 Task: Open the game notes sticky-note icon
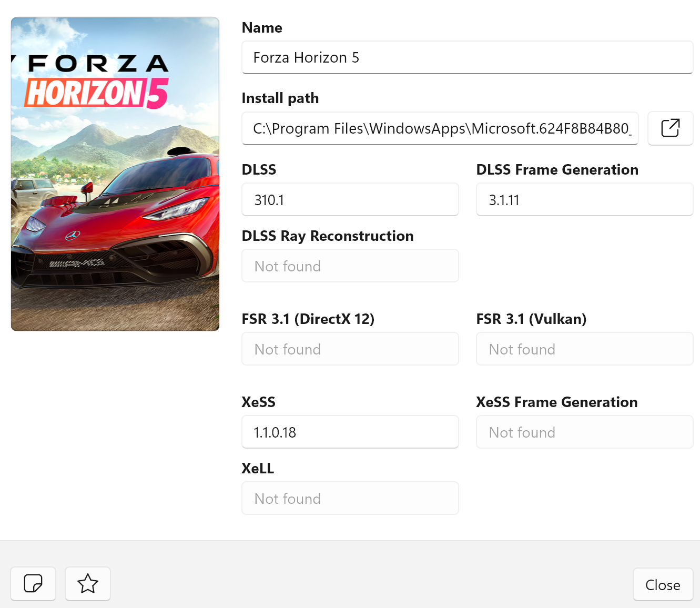tap(33, 583)
